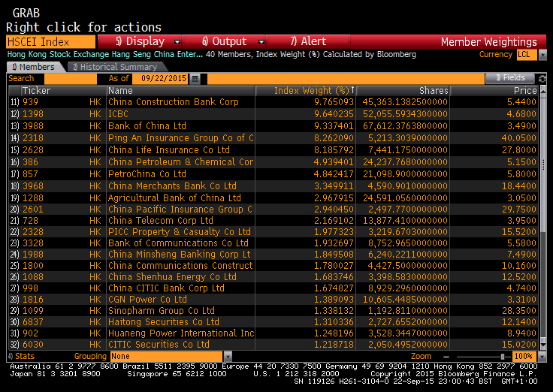Click the Fields button

[x=510, y=78]
